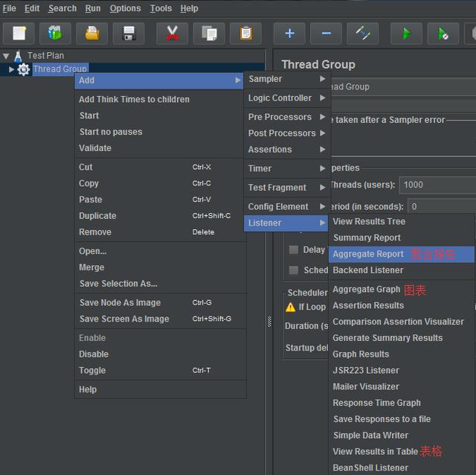Select View Results in Table
Screen dimensions: 476x475
pyautogui.click(x=402, y=452)
